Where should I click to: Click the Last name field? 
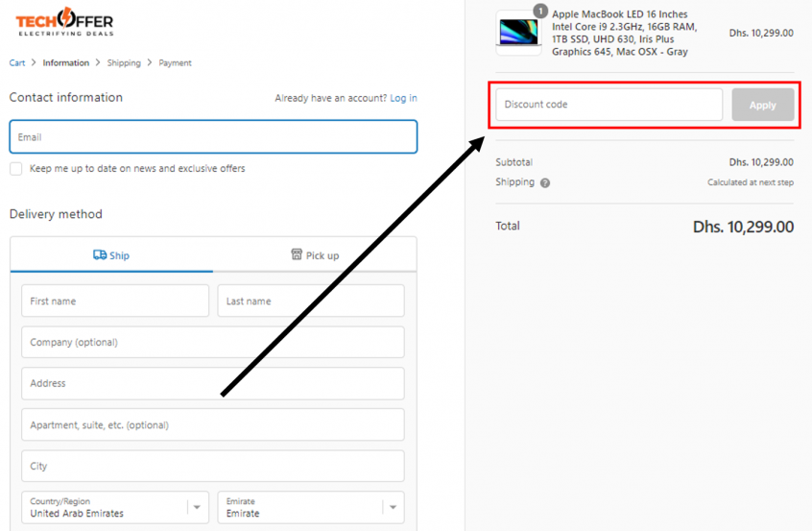(311, 301)
